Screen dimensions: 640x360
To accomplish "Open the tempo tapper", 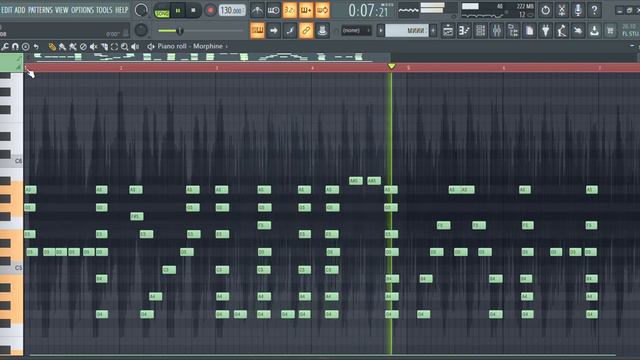I will coord(562,30).
